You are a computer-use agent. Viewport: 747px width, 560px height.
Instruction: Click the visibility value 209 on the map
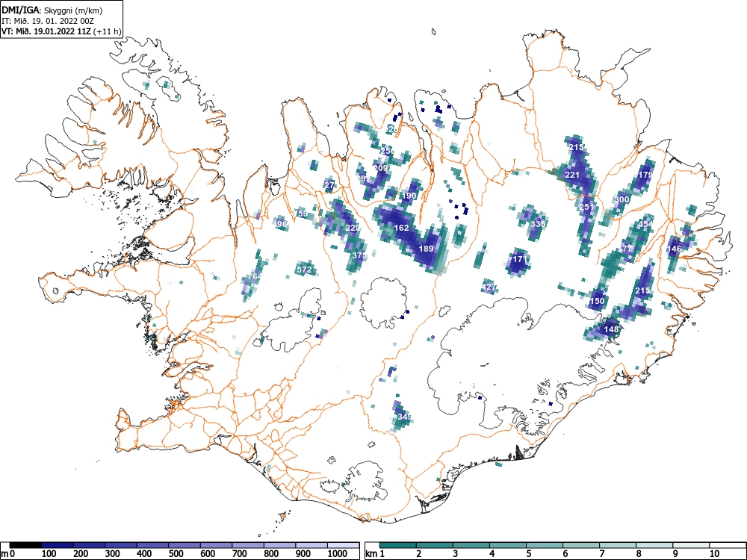(381, 167)
